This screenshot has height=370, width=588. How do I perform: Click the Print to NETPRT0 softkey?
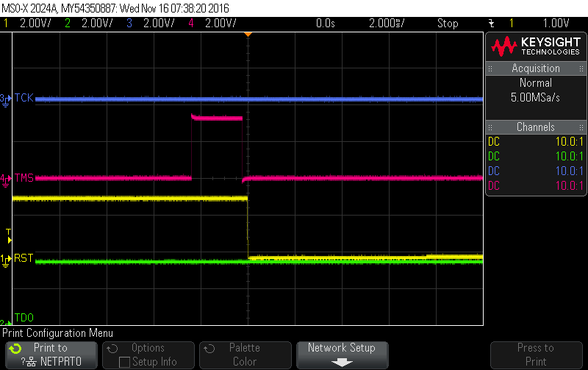click(51, 355)
